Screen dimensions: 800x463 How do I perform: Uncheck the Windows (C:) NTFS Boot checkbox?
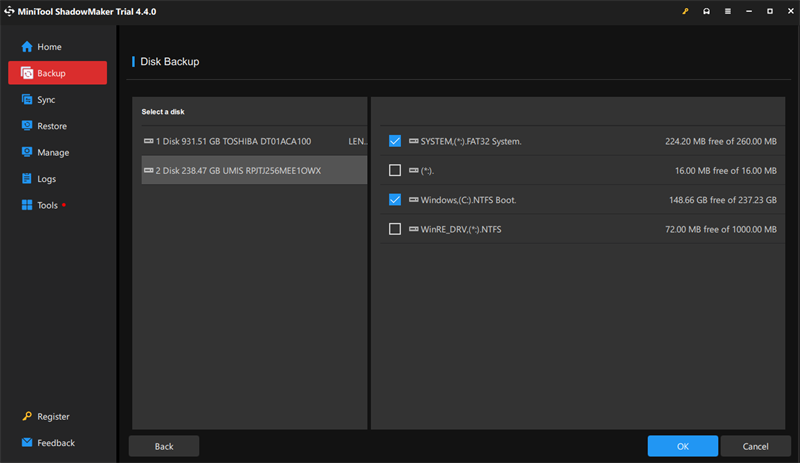pyautogui.click(x=395, y=200)
